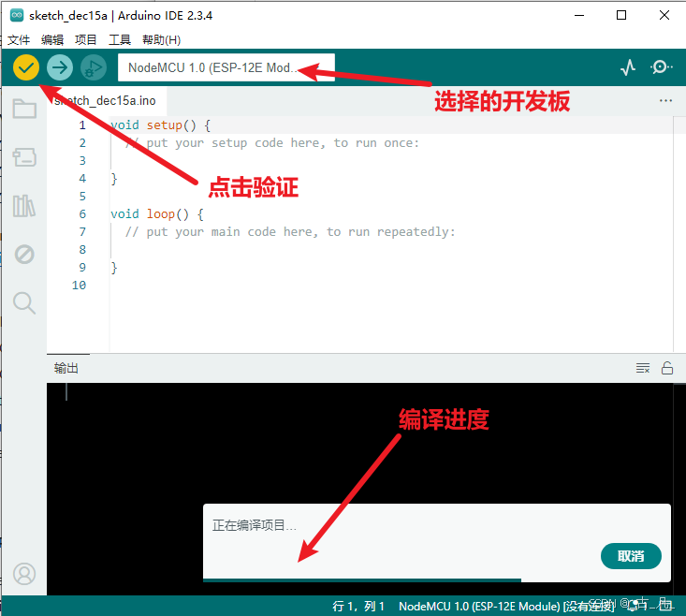686x616 pixels.
Task: Cancel compilation with the 取消 button
Action: (631, 556)
